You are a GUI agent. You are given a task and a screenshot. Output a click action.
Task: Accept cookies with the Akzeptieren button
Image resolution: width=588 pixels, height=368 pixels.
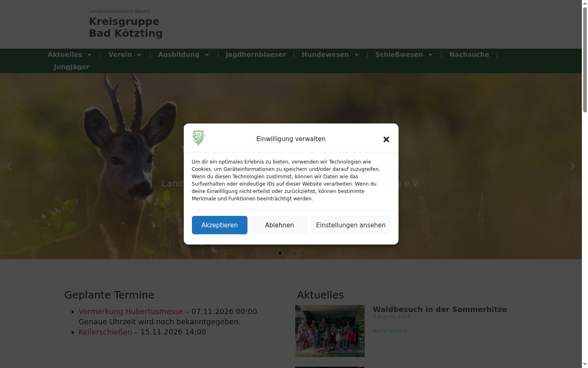pos(220,225)
